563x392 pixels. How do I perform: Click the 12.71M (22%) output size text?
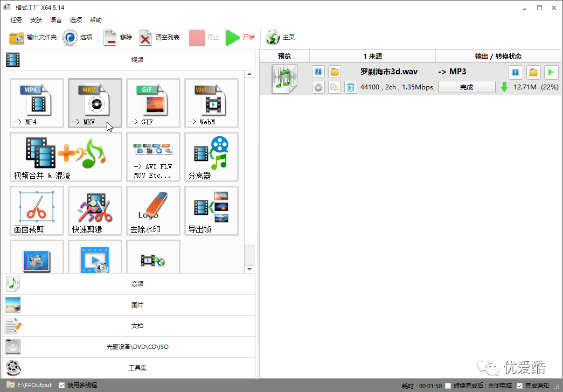(536, 87)
